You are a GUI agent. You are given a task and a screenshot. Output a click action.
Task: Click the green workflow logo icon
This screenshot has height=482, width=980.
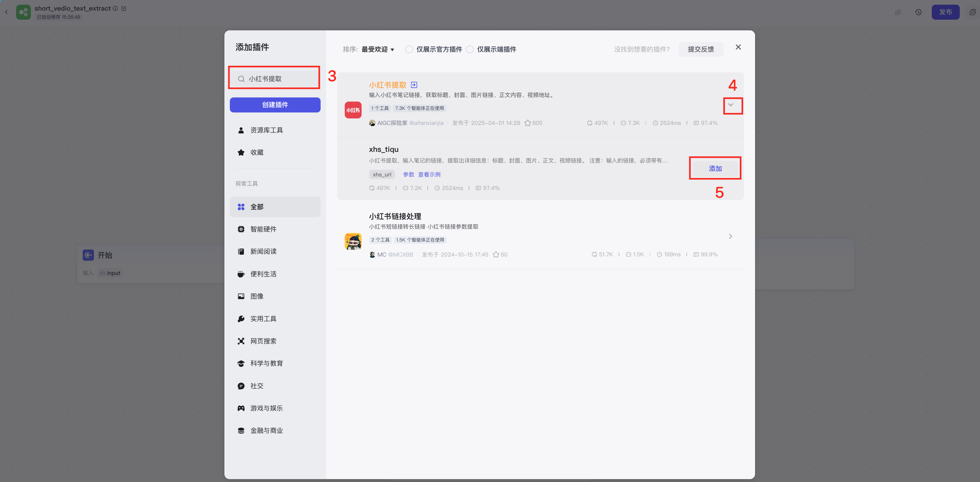(23, 12)
